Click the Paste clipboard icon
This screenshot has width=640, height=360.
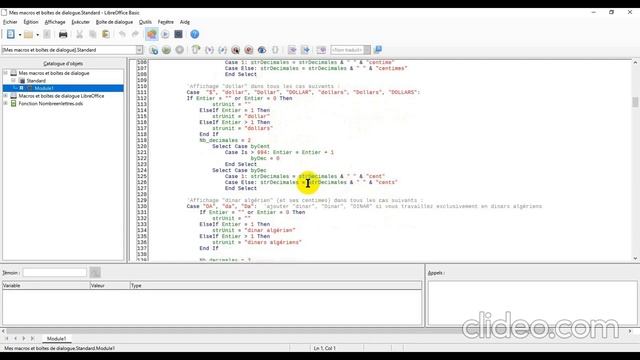106,35
